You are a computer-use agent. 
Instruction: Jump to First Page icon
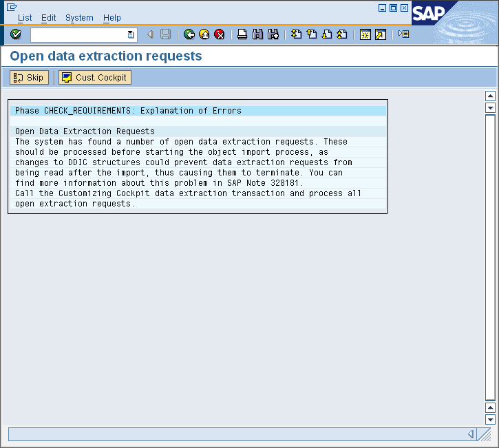tap(296, 34)
